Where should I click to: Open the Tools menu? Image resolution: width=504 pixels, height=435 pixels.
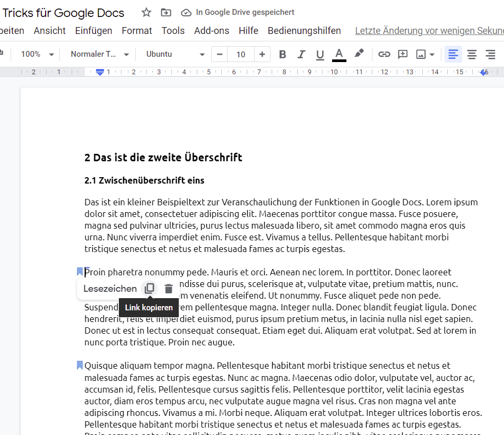(x=173, y=31)
